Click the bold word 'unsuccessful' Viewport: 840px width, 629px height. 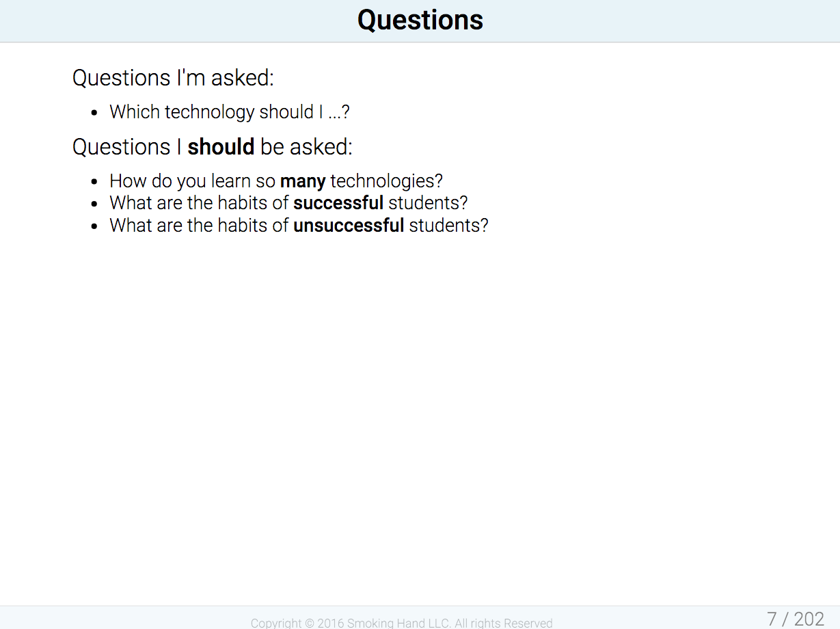point(349,225)
